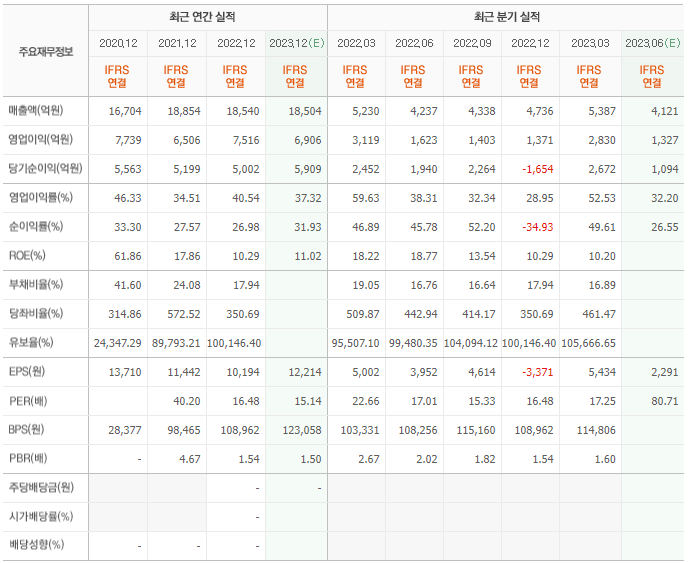Click the 24,347.29 reserve ratio value
This screenshot has width=691, height=563.
118,343
